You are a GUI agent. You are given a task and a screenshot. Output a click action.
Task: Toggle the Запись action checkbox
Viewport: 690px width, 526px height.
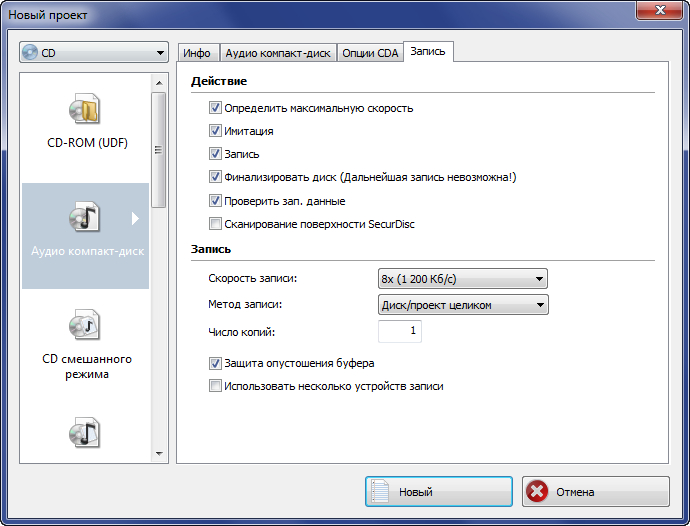click(215, 154)
